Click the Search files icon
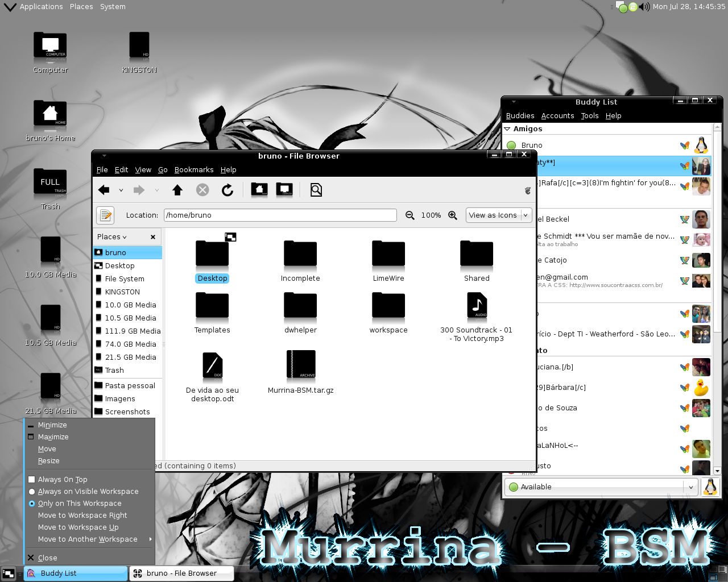The image size is (728, 582). [x=316, y=190]
